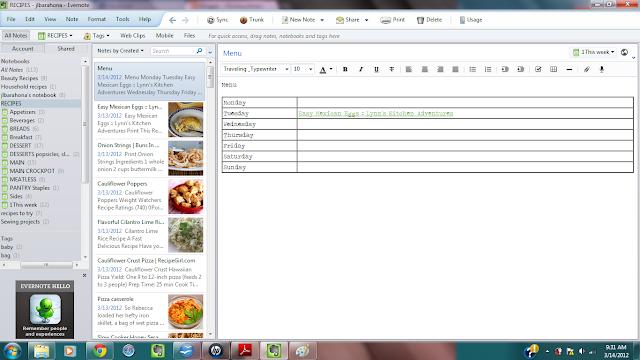The image size is (640, 360).
Task: Open the View menu
Action: click(50, 19)
